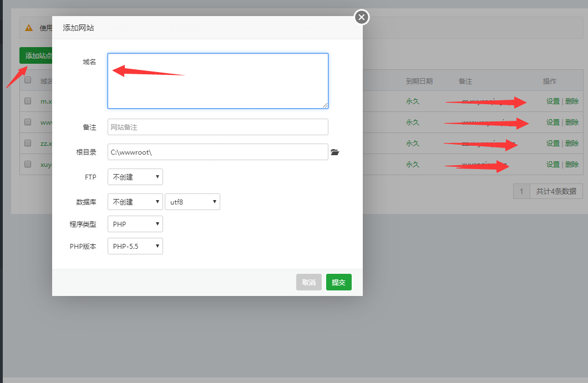Viewport: 588px width, 383px height.
Task: Click page number 1 in pagination
Action: 521,192
